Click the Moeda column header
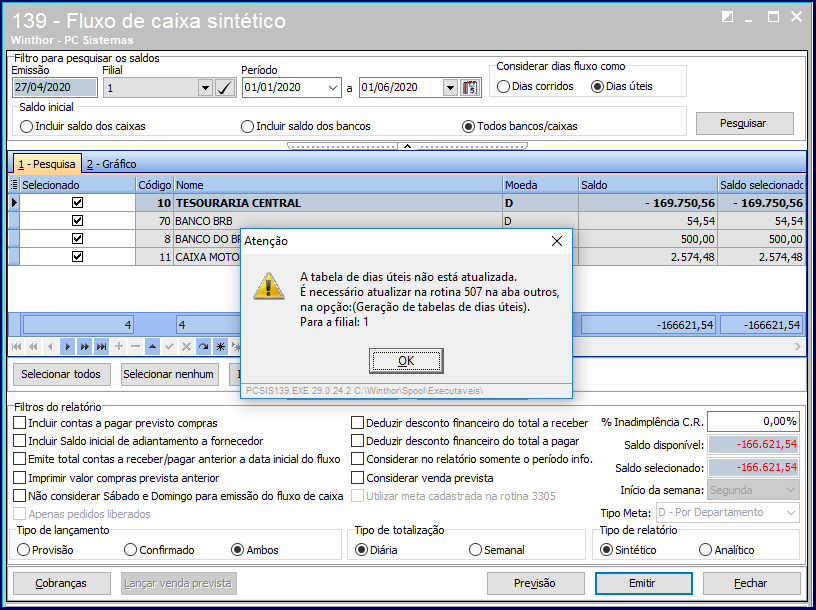Viewport: 816px width, 610px height. [541, 185]
